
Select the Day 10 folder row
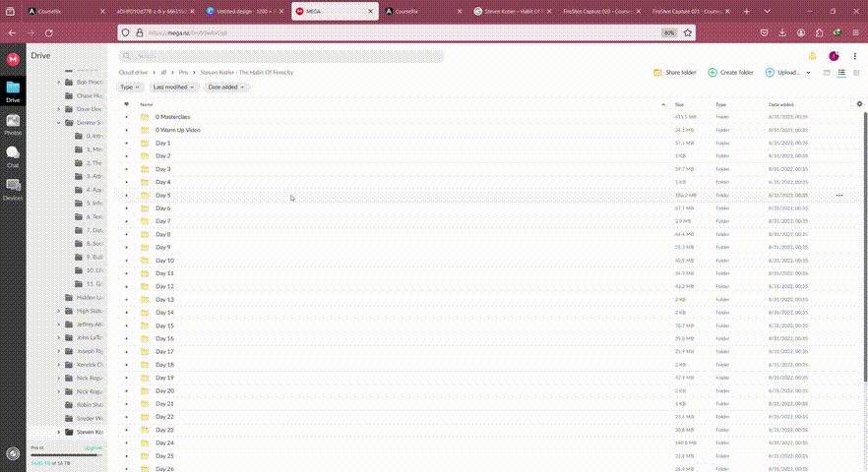[487, 260]
